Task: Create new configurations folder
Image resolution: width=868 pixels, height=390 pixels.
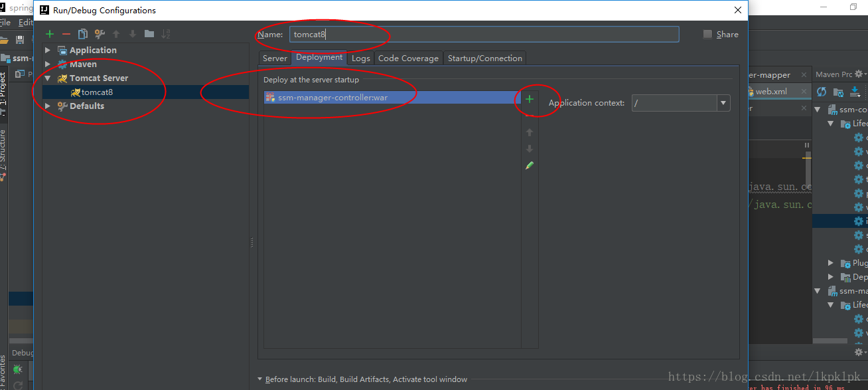Action: [149, 34]
